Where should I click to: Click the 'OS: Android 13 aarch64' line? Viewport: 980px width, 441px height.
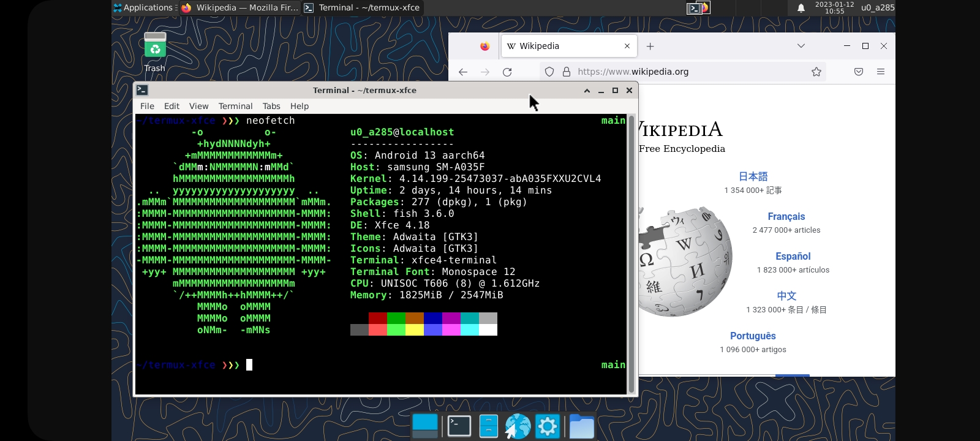(x=417, y=156)
